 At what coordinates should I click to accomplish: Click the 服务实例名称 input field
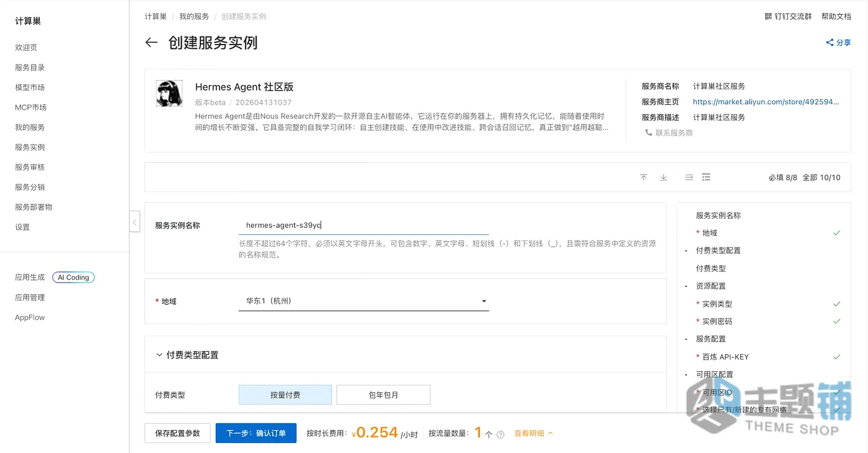[x=364, y=226]
